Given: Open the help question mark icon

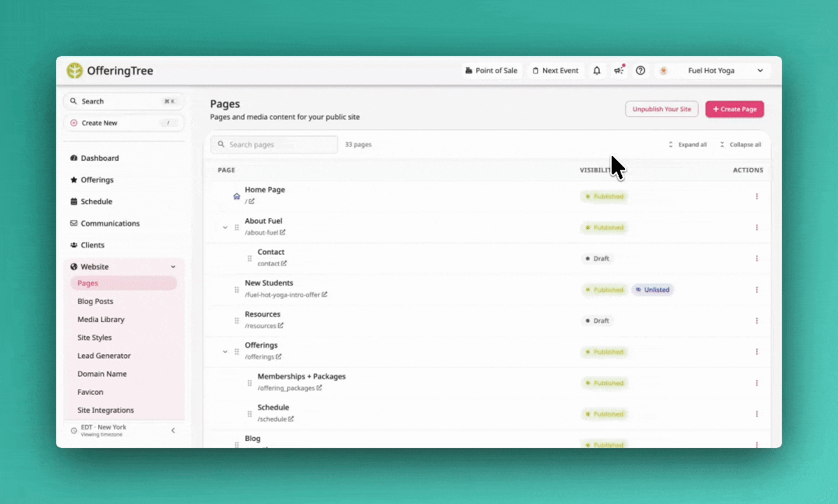Looking at the screenshot, I should pos(640,71).
